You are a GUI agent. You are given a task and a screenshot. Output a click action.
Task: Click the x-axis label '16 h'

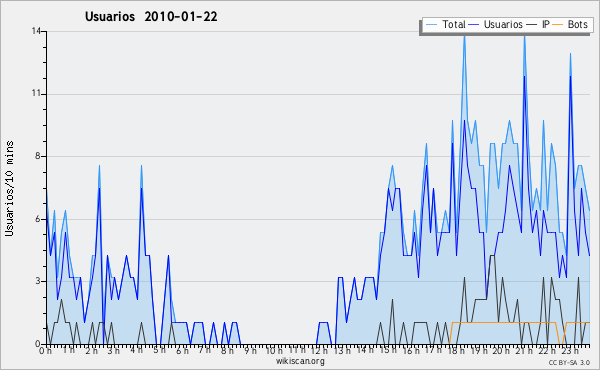411,350
